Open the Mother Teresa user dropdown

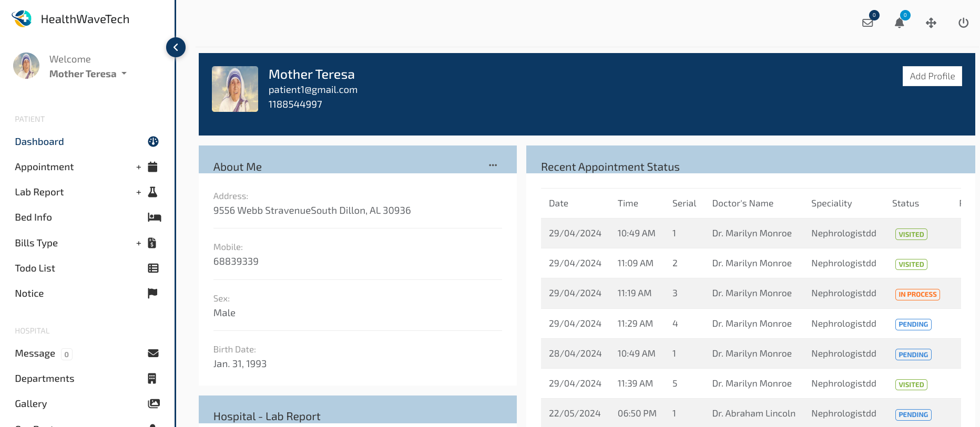point(88,74)
